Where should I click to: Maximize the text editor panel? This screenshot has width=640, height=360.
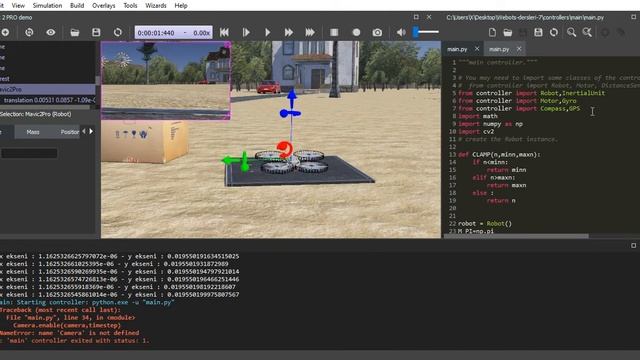click(x=633, y=17)
